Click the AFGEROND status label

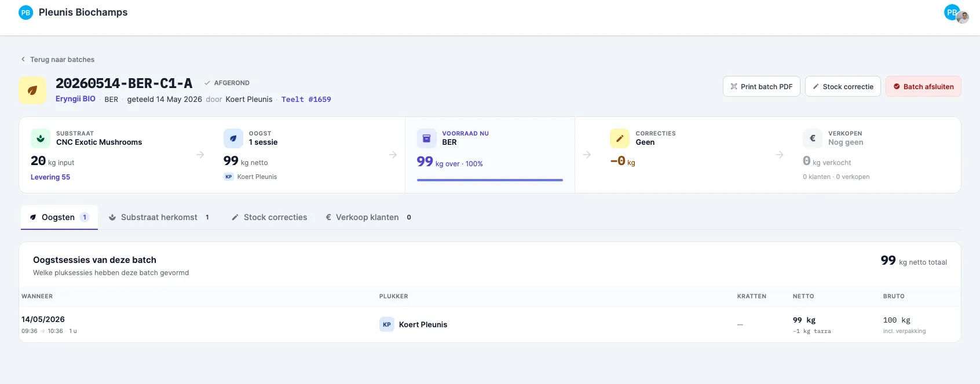click(x=232, y=83)
